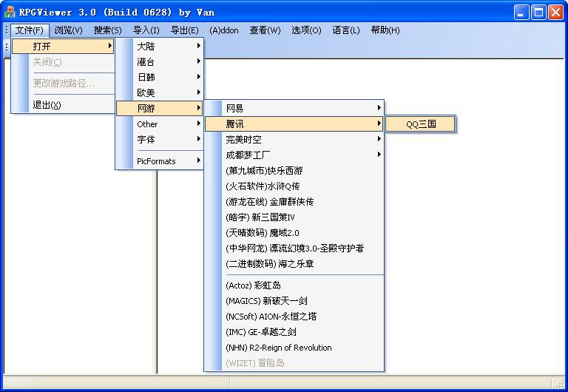Image resolution: width=568 pixels, height=392 pixels.
Task: Open the (A)ddon menu
Action: pyautogui.click(x=224, y=30)
